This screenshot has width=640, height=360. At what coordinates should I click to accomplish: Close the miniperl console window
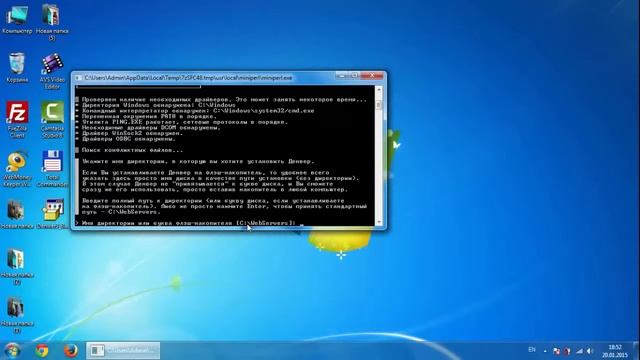coord(371,76)
